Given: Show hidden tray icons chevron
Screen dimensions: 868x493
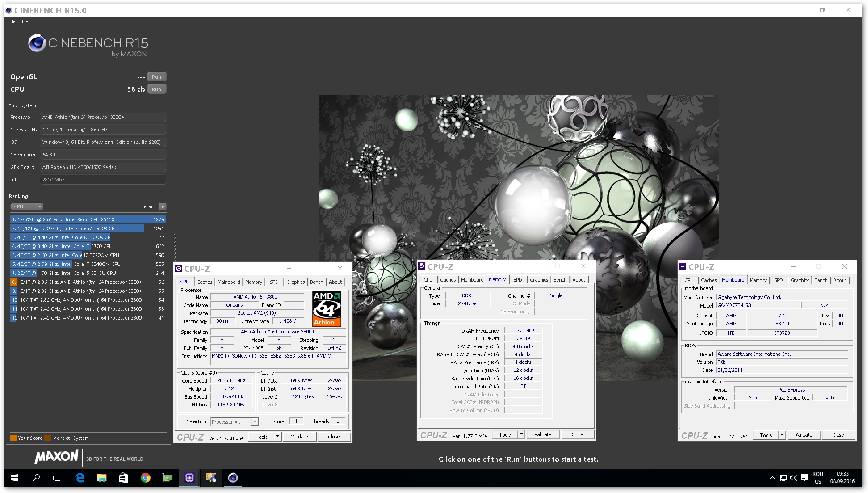Looking at the screenshot, I should click(x=772, y=478).
